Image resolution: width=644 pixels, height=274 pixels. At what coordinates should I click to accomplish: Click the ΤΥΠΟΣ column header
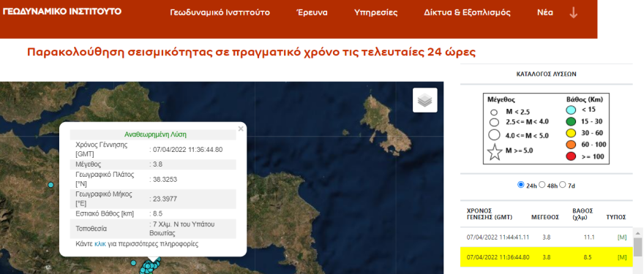coord(615,217)
